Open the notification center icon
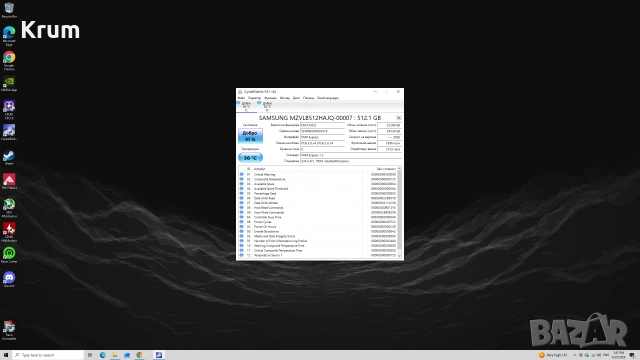Screen dimensions: 640x360 [x=632, y=355]
